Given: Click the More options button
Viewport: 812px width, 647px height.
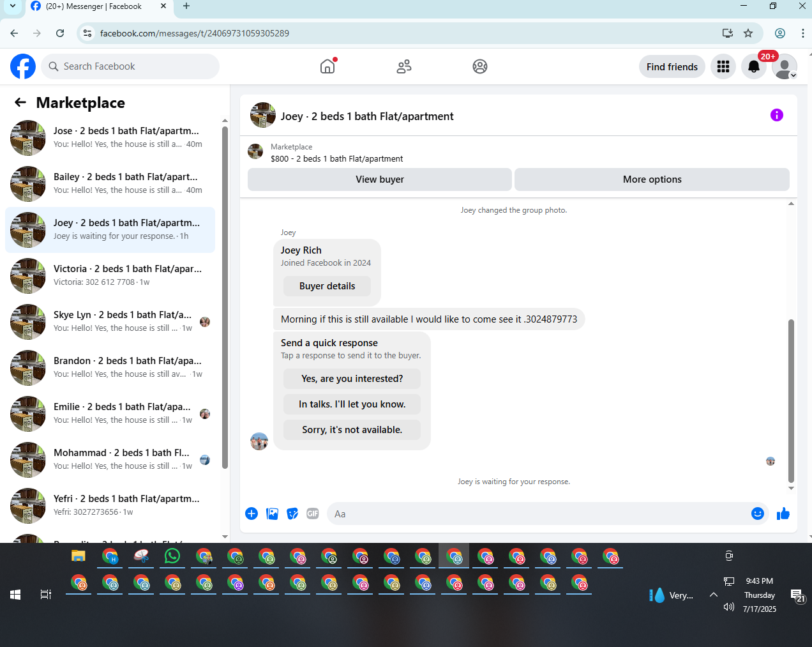Looking at the screenshot, I should click(652, 179).
